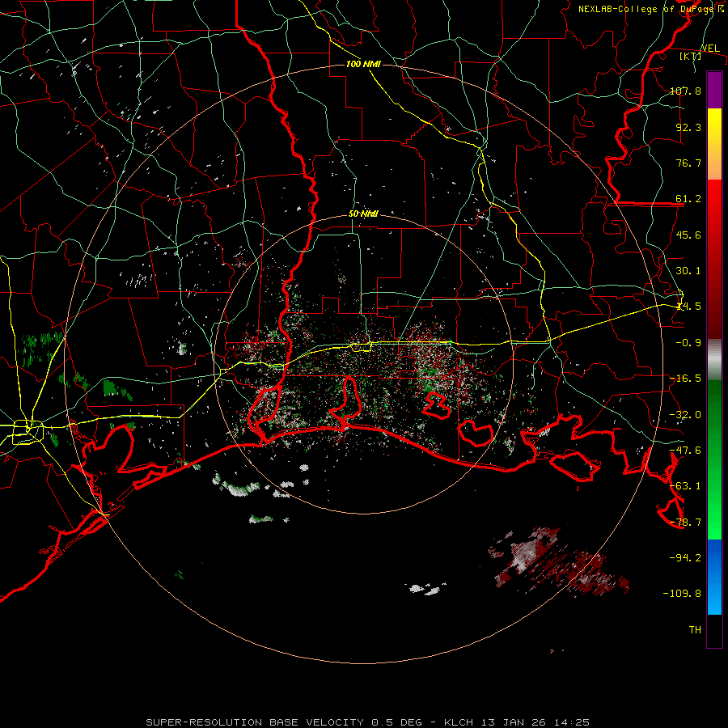Click the 'TH' legend label
The width and height of the screenshot is (728, 728).
(x=695, y=629)
